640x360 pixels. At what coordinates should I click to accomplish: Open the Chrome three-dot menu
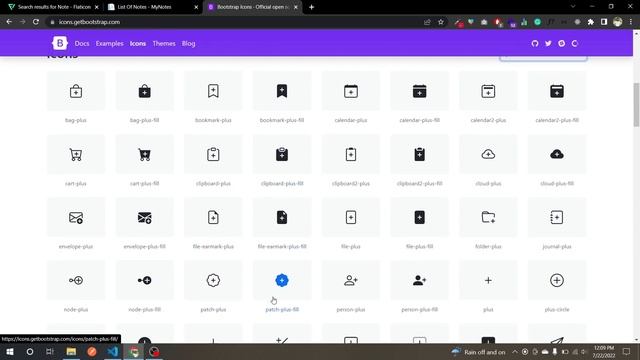(631, 22)
